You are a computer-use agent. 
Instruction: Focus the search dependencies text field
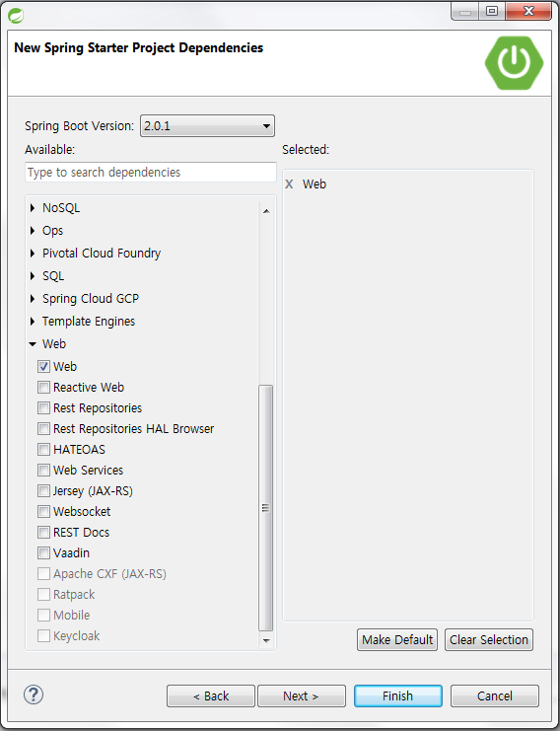[x=151, y=172]
